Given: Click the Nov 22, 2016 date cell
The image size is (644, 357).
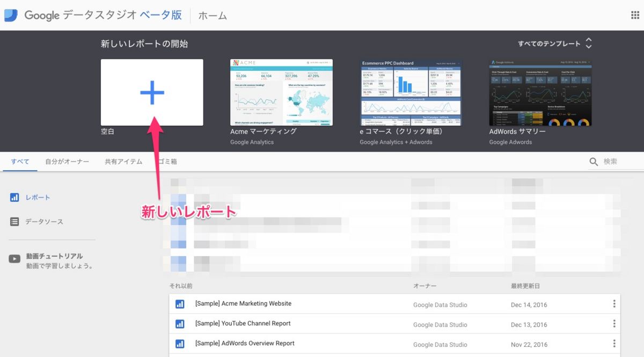Looking at the screenshot, I should pos(529,345).
